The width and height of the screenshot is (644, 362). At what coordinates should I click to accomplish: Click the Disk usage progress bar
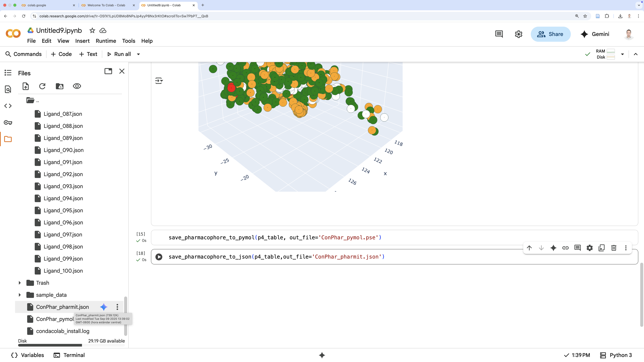tap(71, 345)
